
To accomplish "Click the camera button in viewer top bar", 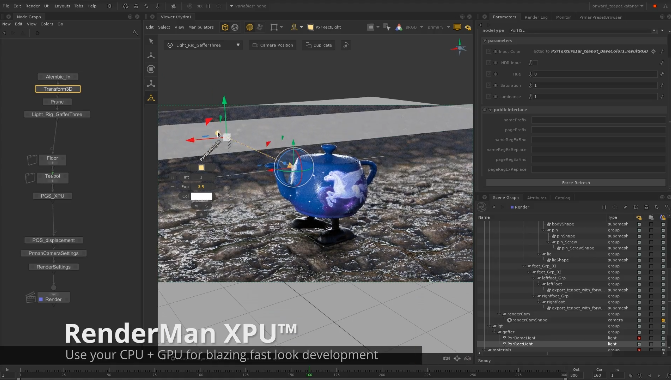I will [x=272, y=45].
